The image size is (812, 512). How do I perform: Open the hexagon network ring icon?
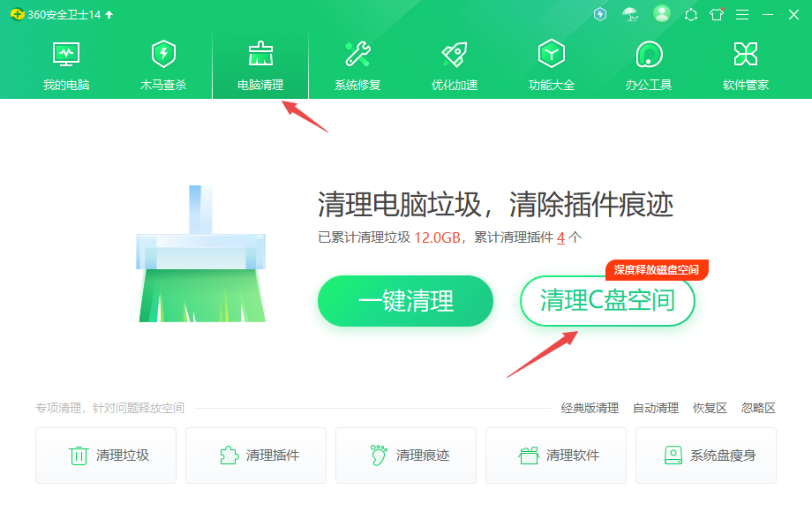(x=689, y=14)
